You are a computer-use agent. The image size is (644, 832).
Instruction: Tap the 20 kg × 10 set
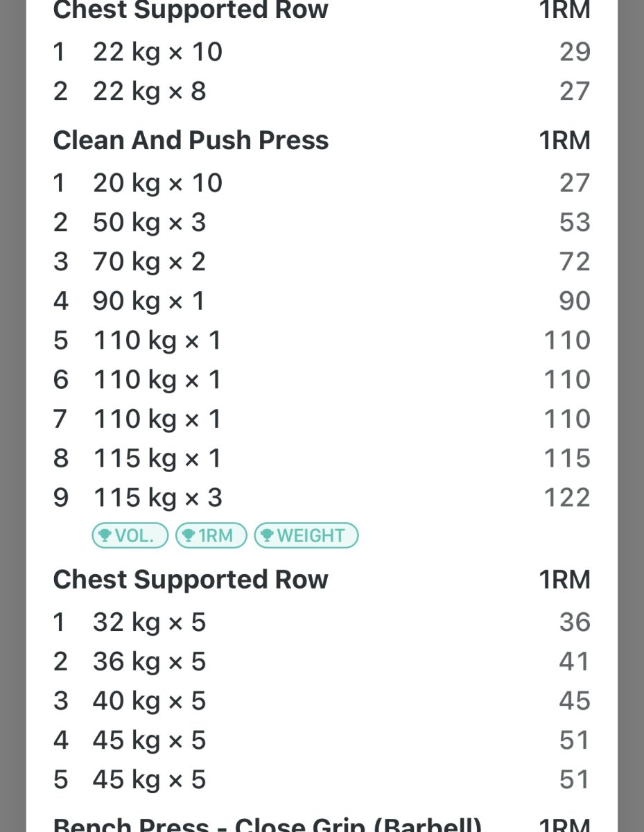157,183
